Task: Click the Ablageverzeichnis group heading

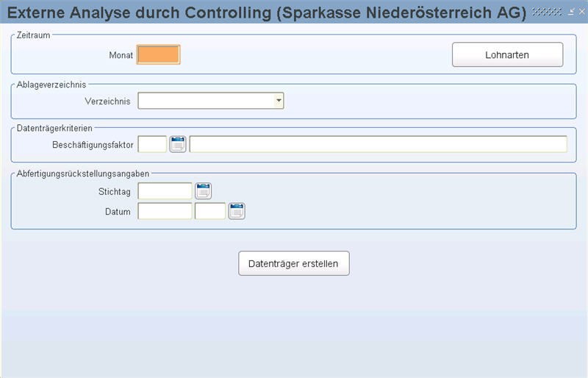Action: 51,83
